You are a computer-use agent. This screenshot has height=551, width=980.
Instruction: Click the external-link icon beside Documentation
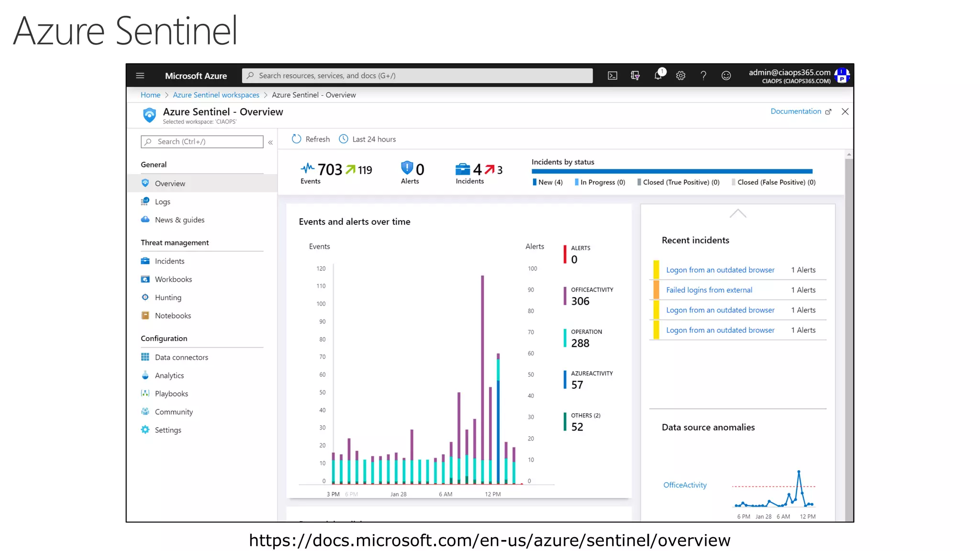pos(828,111)
